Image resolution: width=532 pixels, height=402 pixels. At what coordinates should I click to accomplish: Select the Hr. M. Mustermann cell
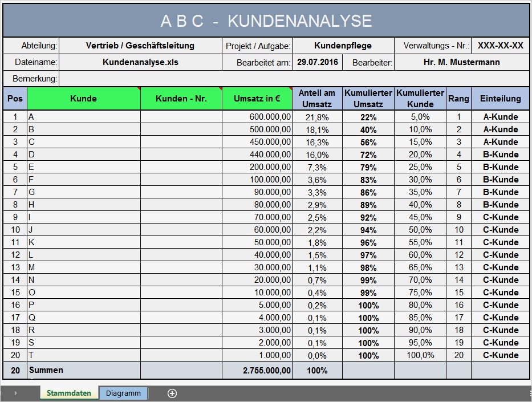point(462,62)
